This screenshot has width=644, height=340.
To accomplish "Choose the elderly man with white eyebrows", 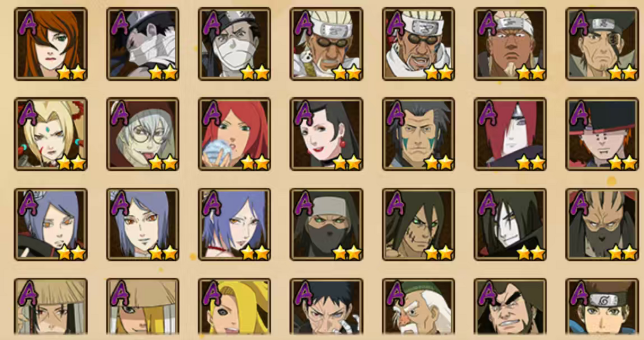I will click(x=419, y=307).
